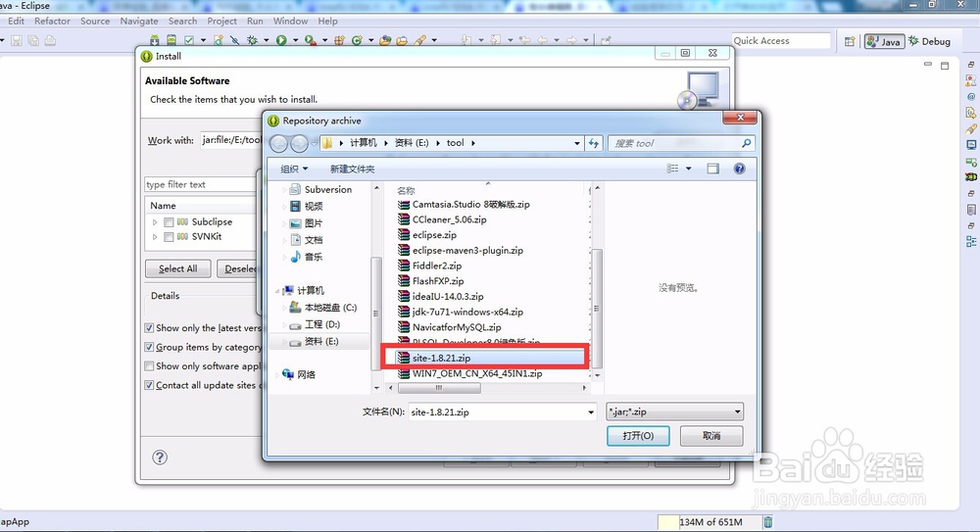The height and width of the screenshot is (532, 980).
Task: Click the navigation pane vertical scrollbar
Action: click(376, 313)
